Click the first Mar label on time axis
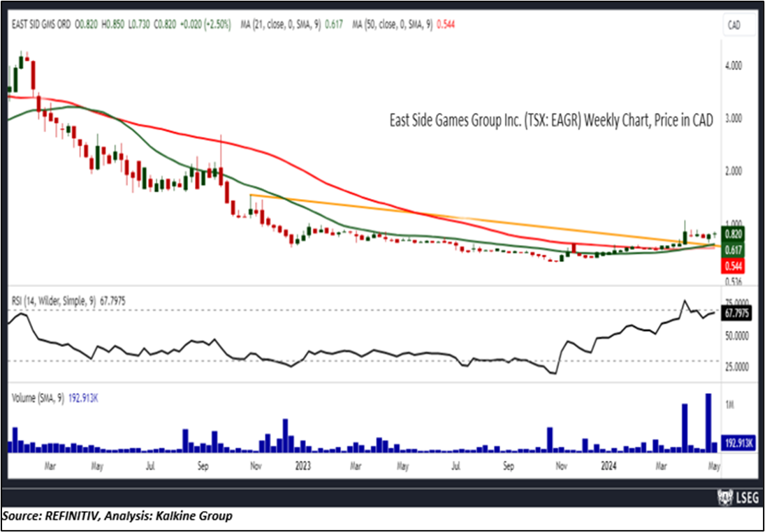This screenshot has height=532, width=765. [50, 466]
